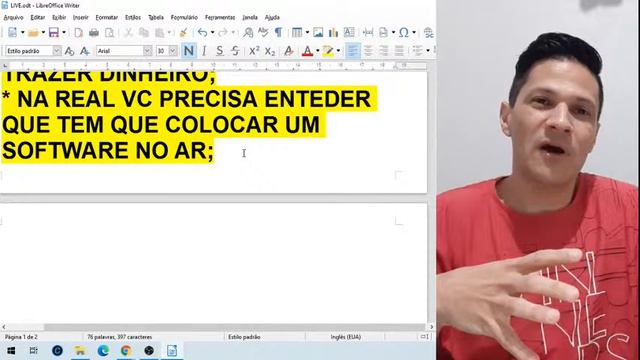Open Print Preview from the toolbar

(x=109, y=32)
